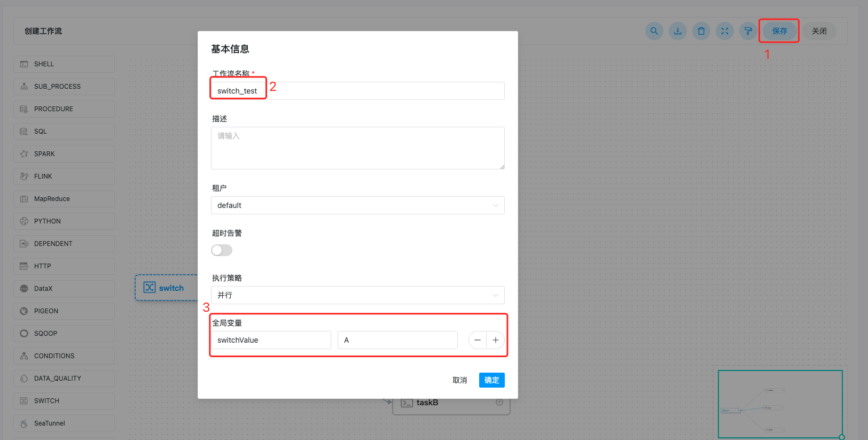
Task: Click the format layout brush icon
Action: pyautogui.click(x=748, y=31)
